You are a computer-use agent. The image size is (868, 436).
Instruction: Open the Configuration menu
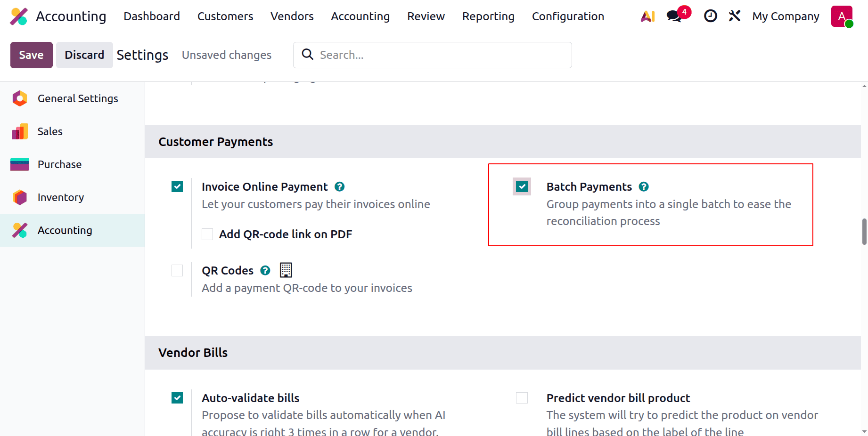click(x=568, y=16)
